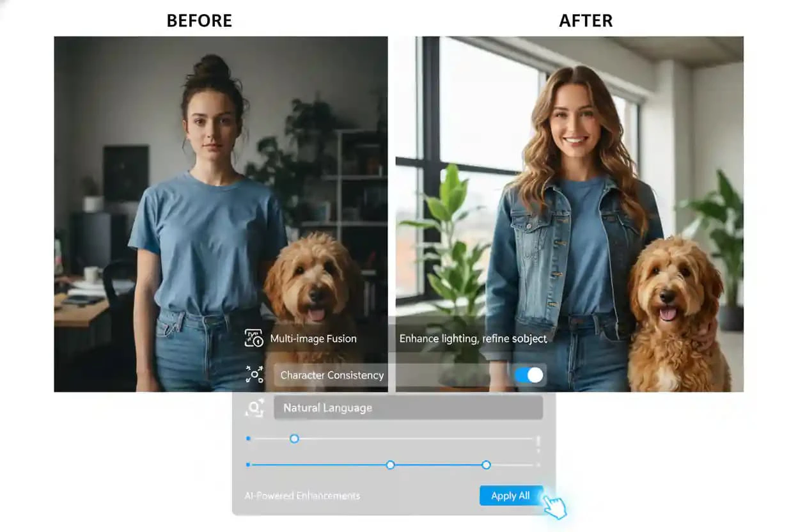
Task: Select the node-network icon next to Character Consistency
Action: pos(254,375)
